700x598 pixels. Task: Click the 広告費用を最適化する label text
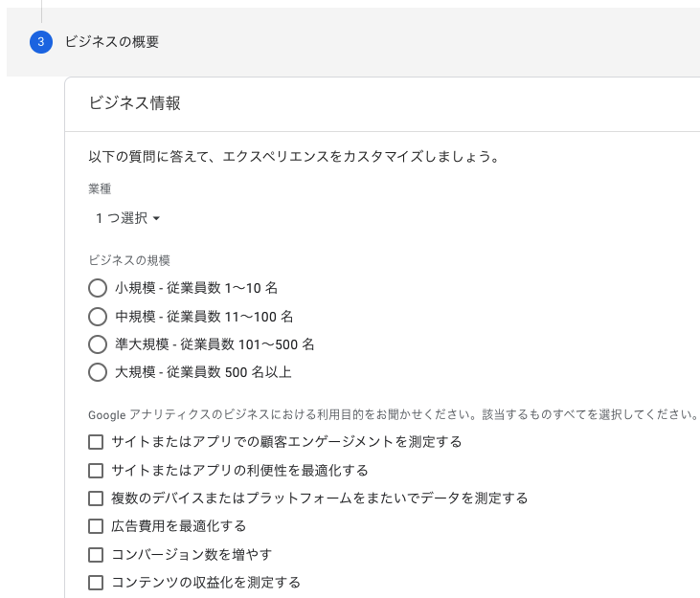pos(178,526)
